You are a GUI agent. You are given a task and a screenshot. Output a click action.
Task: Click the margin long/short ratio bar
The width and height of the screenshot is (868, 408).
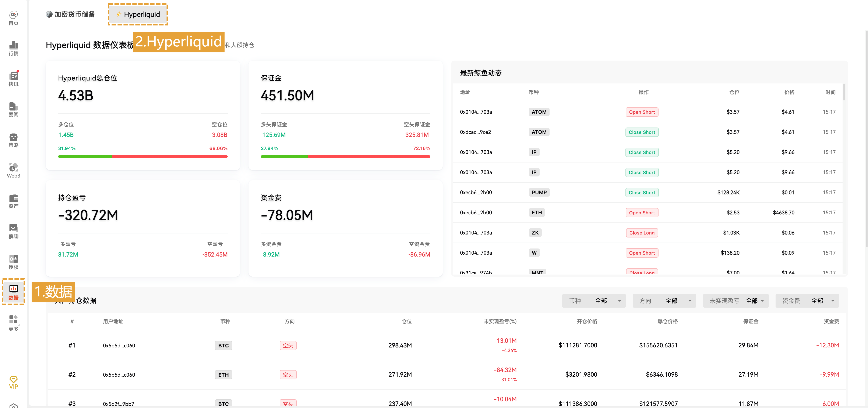(x=345, y=157)
